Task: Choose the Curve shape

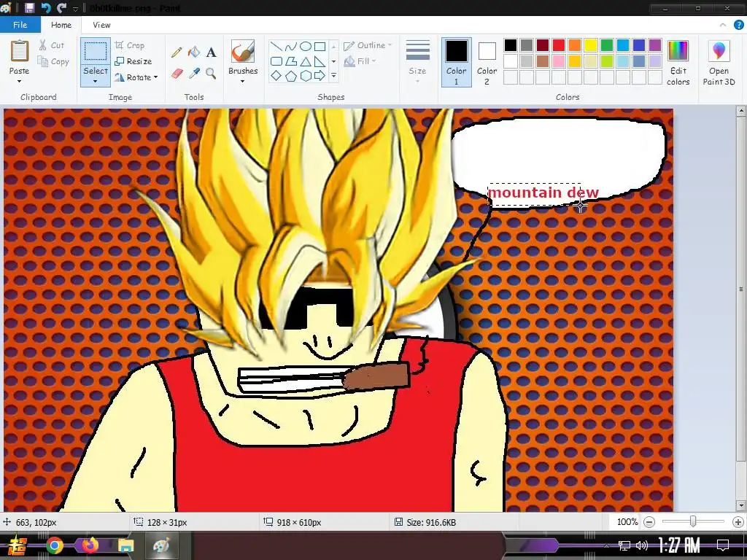Action: [290, 46]
